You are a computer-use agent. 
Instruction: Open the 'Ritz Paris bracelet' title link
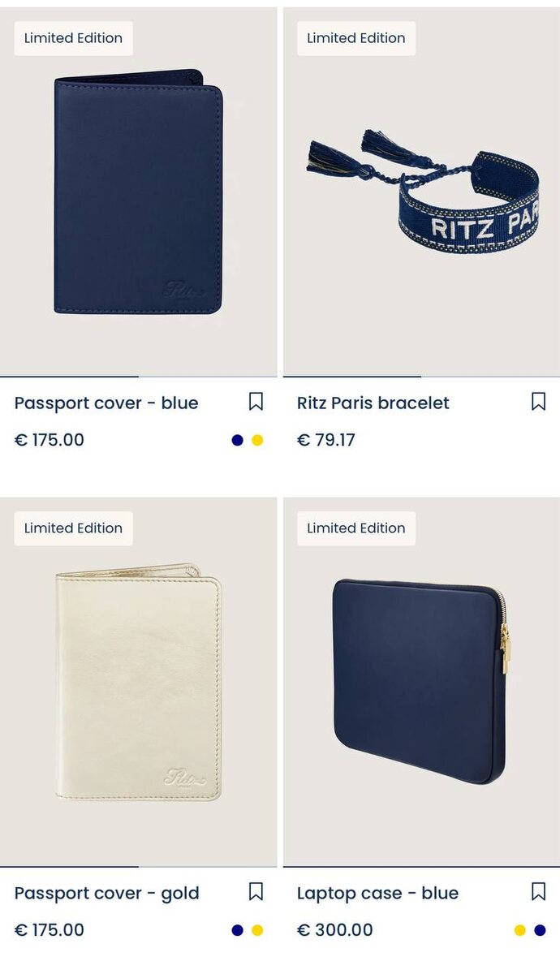click(x=373, y=403)
